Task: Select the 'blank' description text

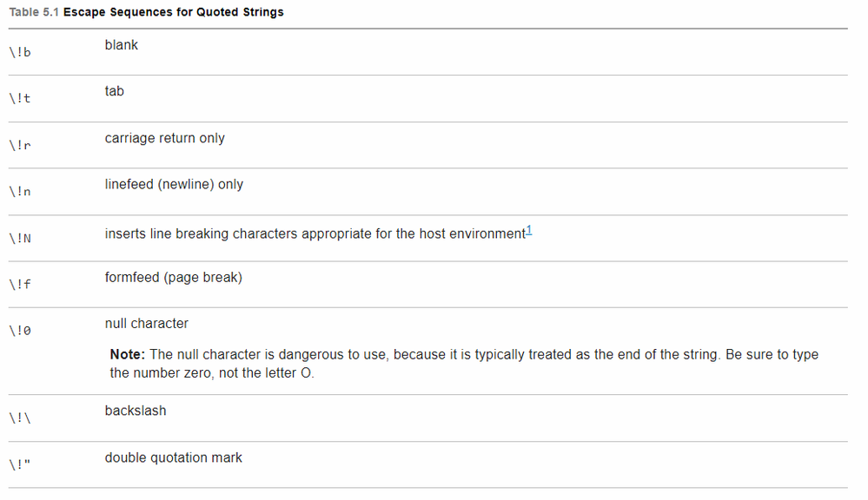Action: 121,45
